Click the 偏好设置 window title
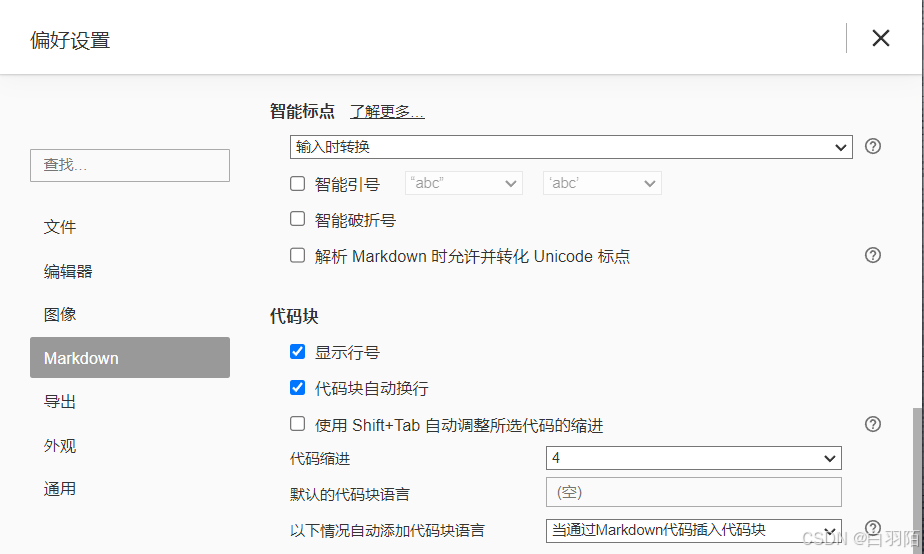This screenshot has height=554, width=924. pyautogui.click(x=70, y=41)
